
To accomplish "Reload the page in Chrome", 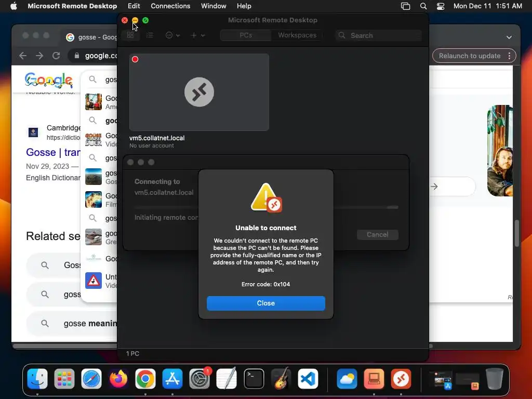I will 56,56.
